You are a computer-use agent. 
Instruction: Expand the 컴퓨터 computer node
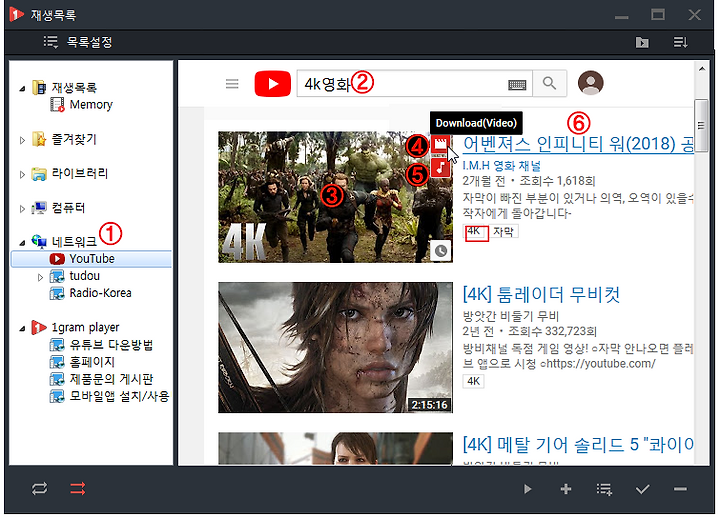pos(22,208)
